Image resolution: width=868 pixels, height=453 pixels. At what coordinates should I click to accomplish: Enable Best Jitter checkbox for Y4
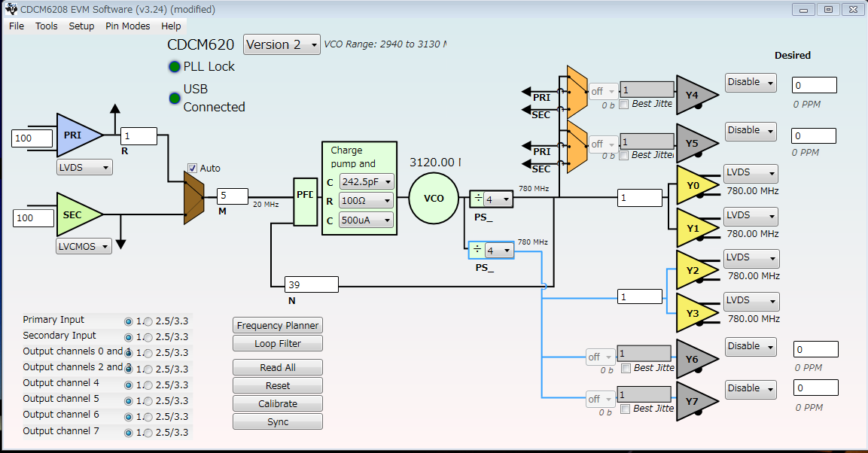[x=624, y=104]
